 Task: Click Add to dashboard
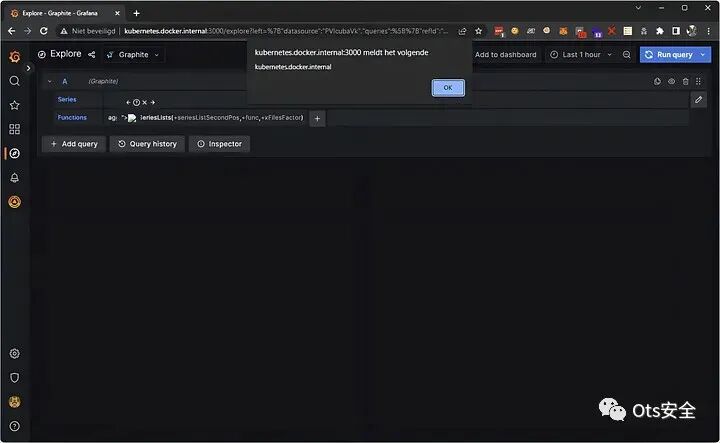click(506, 55)
